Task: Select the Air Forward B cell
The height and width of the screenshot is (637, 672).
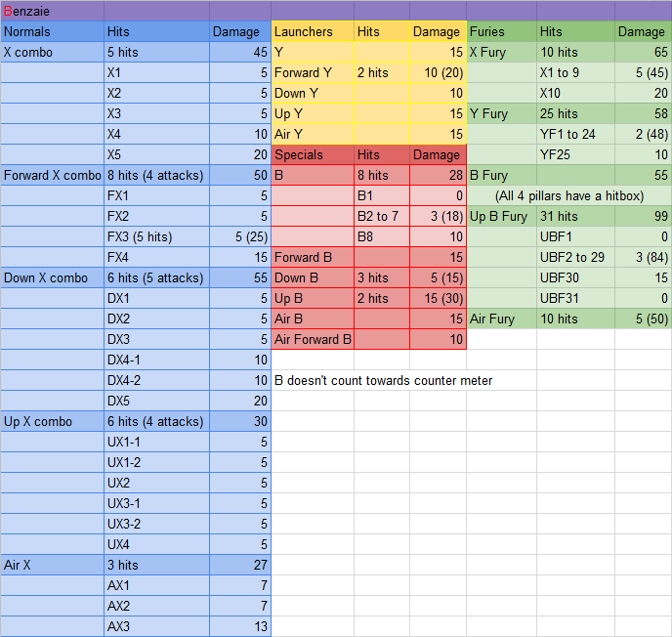Action: click(313, 339)
